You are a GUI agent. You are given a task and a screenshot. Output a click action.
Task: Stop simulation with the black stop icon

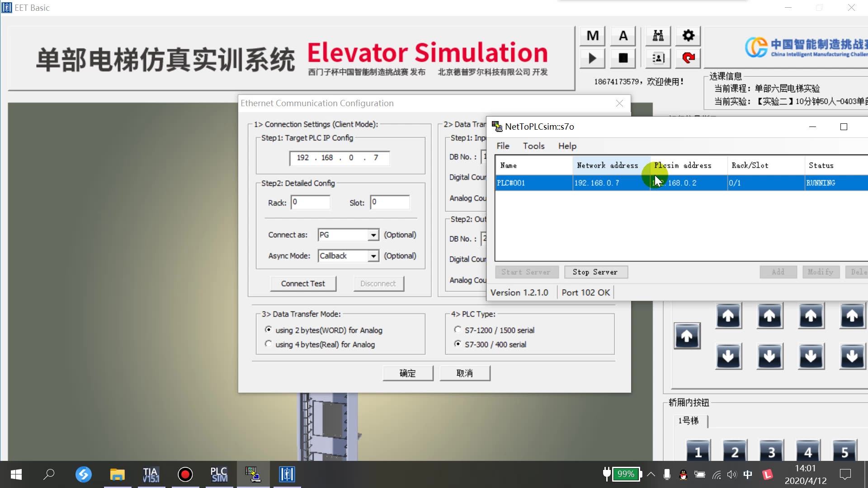pos(623,58)
